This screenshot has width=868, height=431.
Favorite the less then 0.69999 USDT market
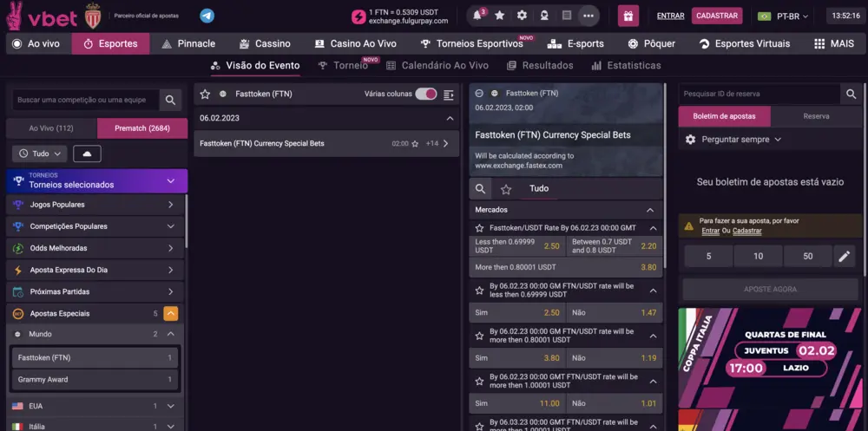(480, 291)
